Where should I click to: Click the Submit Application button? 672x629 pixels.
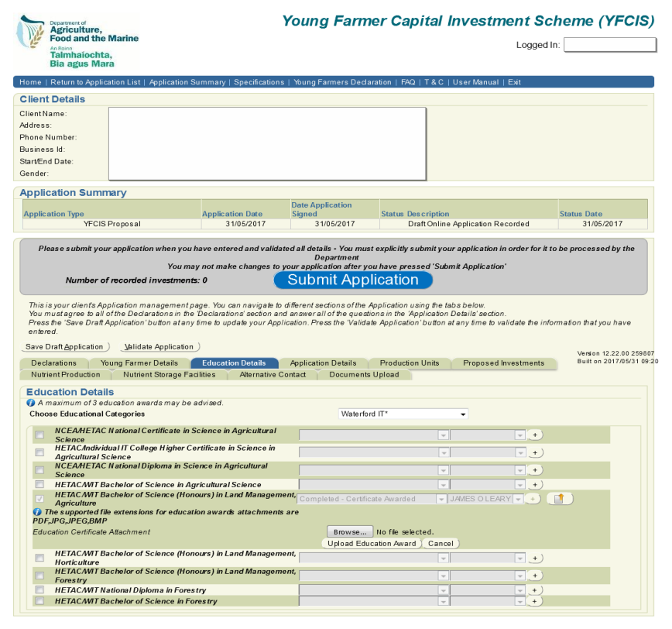(x=353, y=280)
